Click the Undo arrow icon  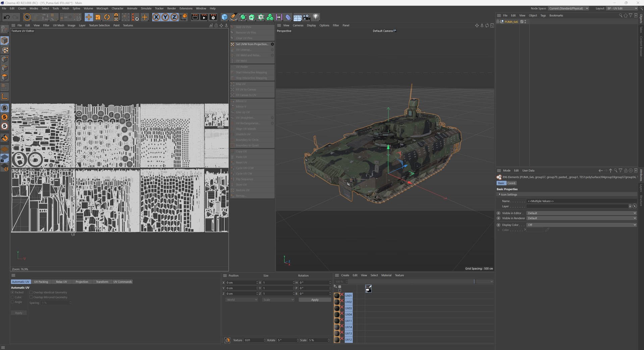click(7, 17)
